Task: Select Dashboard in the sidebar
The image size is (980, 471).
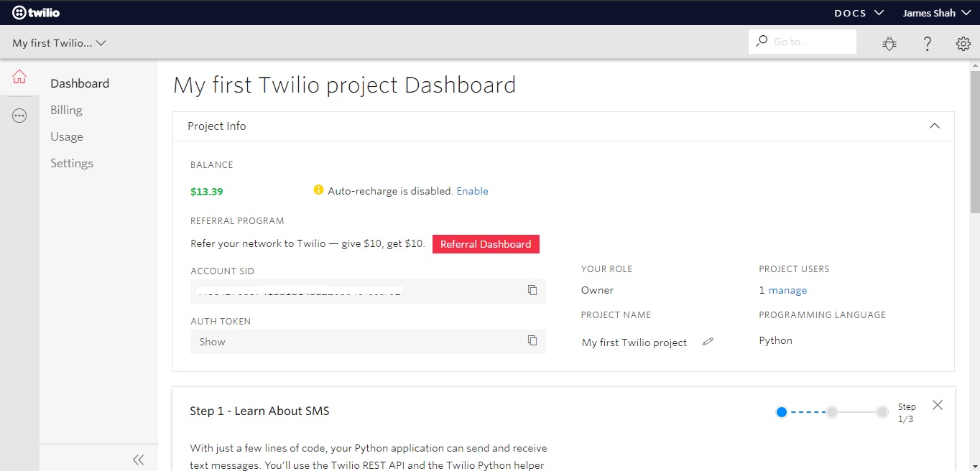Action: [x=80, y=83]
